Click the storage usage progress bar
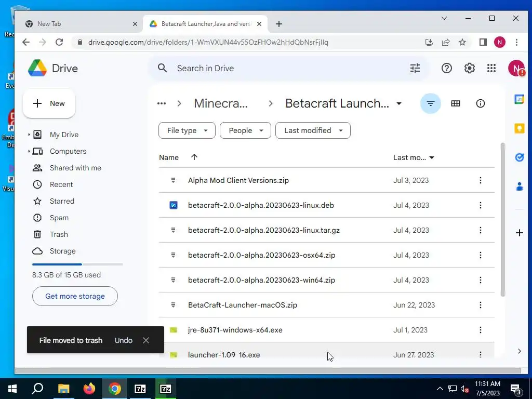 (x=77, y=264)
